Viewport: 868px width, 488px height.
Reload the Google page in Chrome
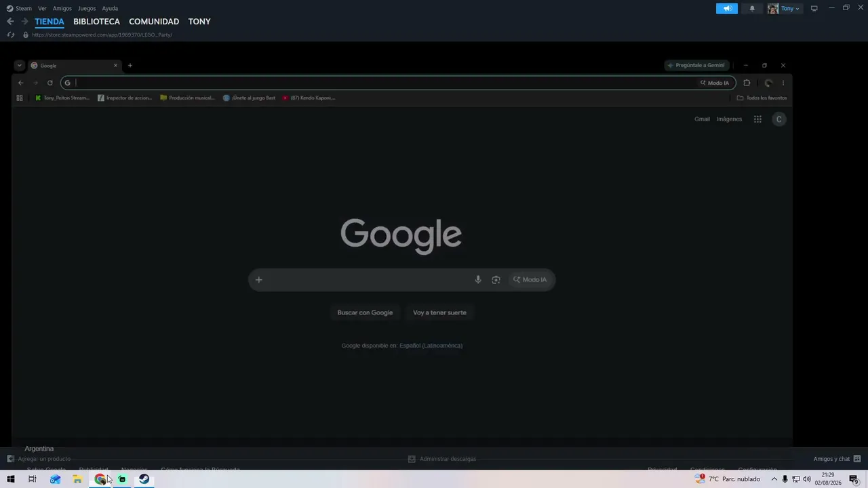50,83
